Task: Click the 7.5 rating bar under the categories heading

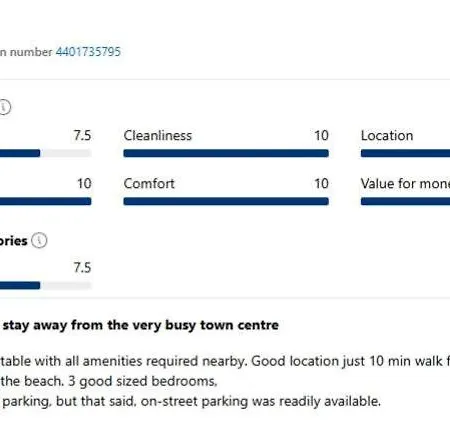Action: point(45,285)
